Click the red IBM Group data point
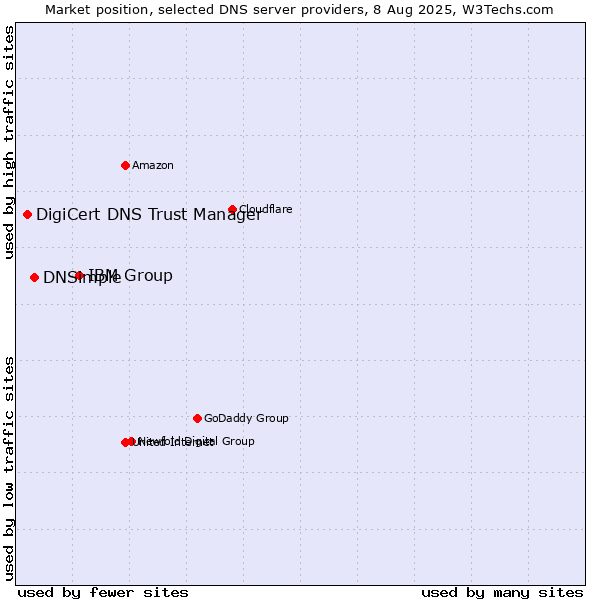 pyautogui.click(x=79, y=275)
